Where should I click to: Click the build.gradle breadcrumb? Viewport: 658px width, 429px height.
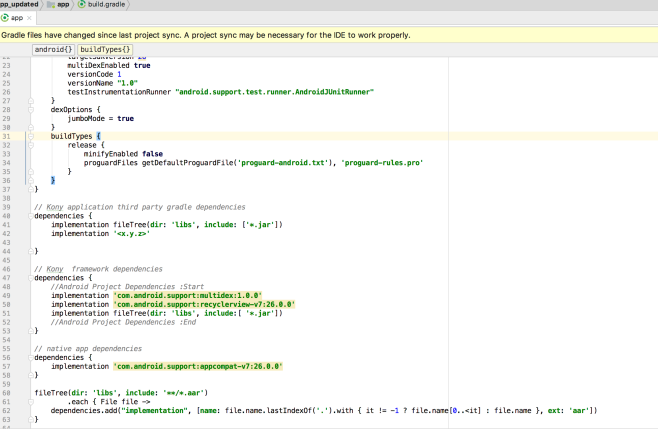[x=102, y=5]
